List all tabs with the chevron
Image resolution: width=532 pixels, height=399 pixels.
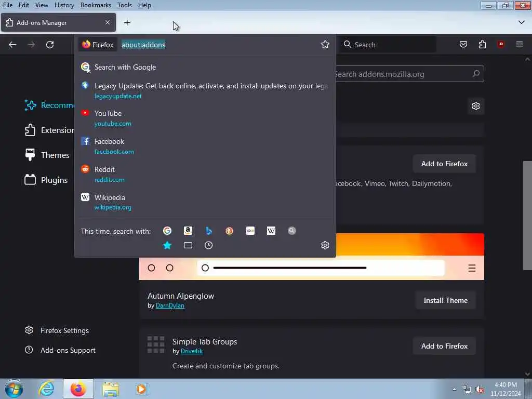522,22
